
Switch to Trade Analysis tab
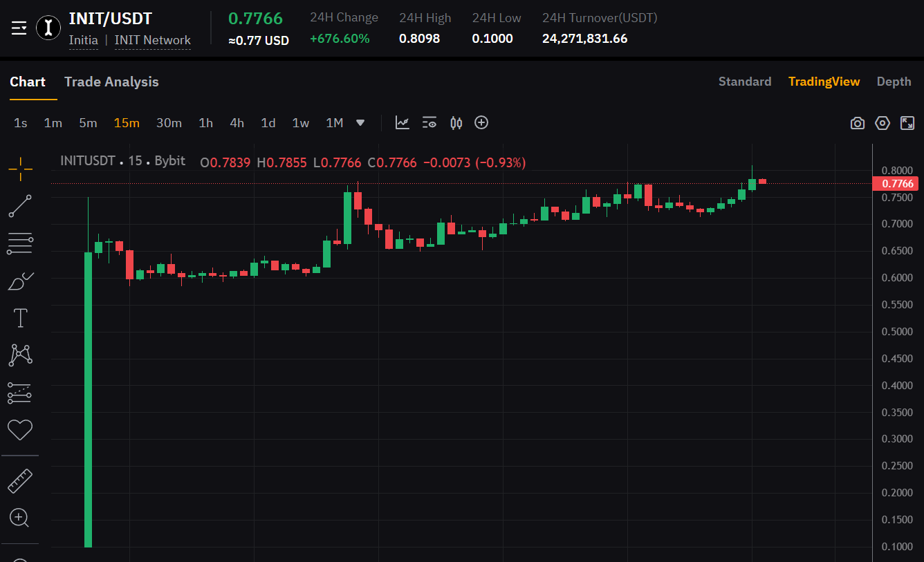[111, 82]
